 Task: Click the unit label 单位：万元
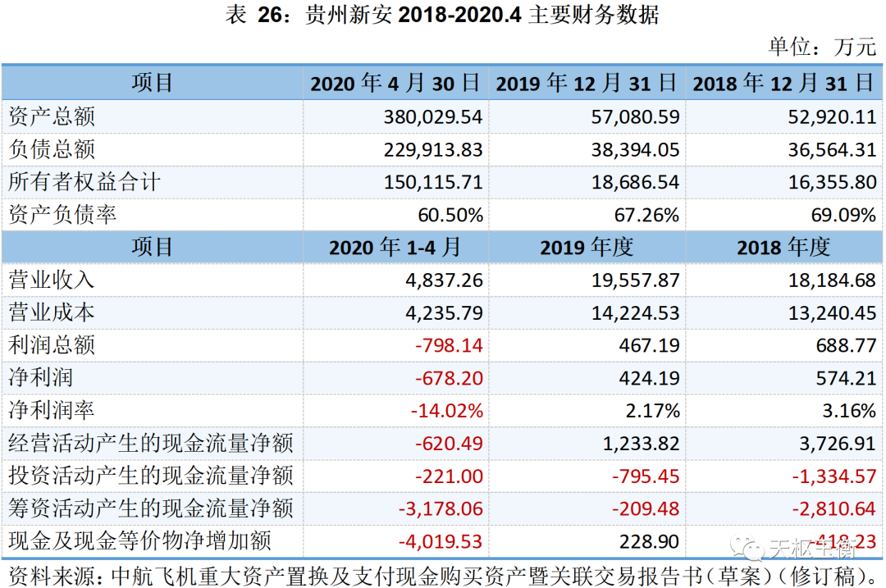tap(822, 47)
